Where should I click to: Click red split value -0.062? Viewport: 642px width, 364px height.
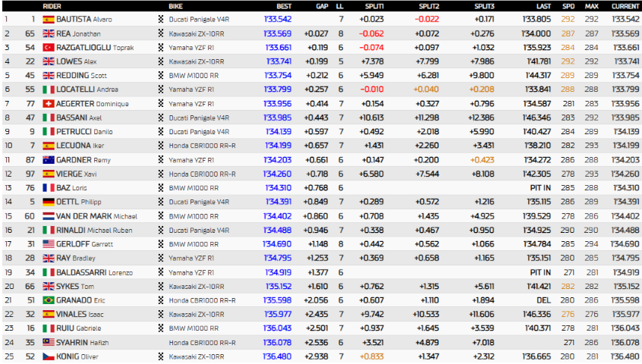(371, 33)
